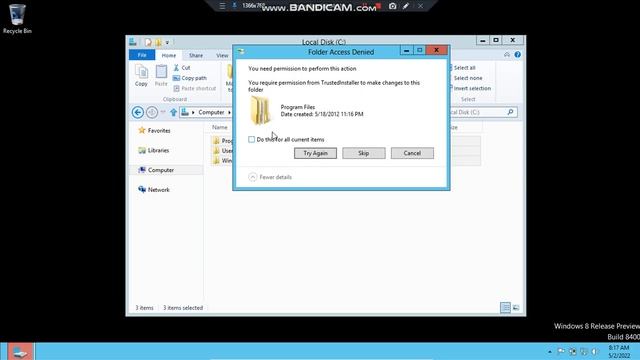This screenshot has width=640, height=360.
Task: Click the Explorer window system icon
Action: click(x=133, y=42)
